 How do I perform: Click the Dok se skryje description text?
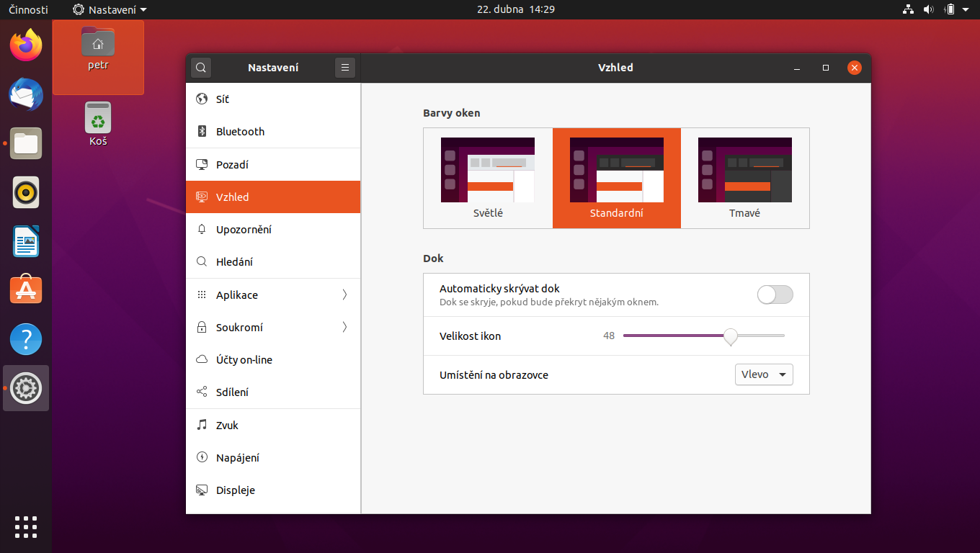click(549, 302)
